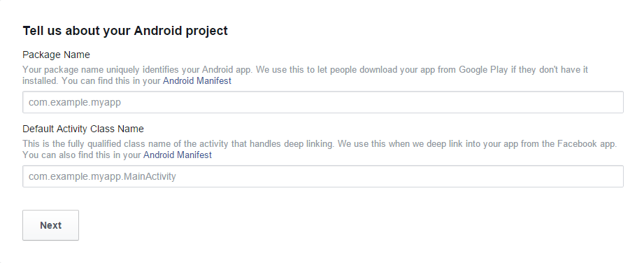Image resolution: width=644 pixels, height=263 pixels.
Task: Click the com.example.myapp.MainActivity placeholder box
Action: [x=323, y=176]
